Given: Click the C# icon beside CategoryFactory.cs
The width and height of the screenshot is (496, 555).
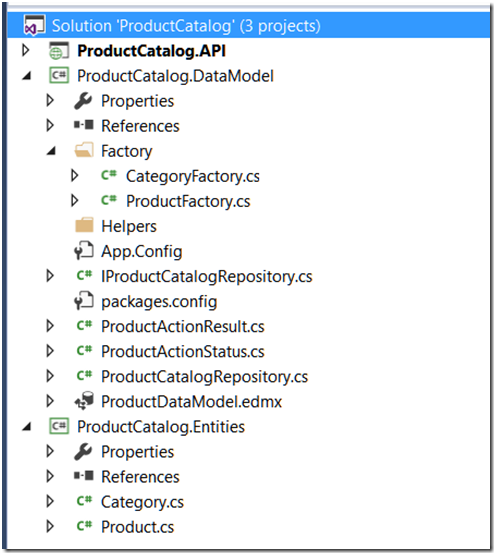Looking at the screenshot, I should coord(109,175).
